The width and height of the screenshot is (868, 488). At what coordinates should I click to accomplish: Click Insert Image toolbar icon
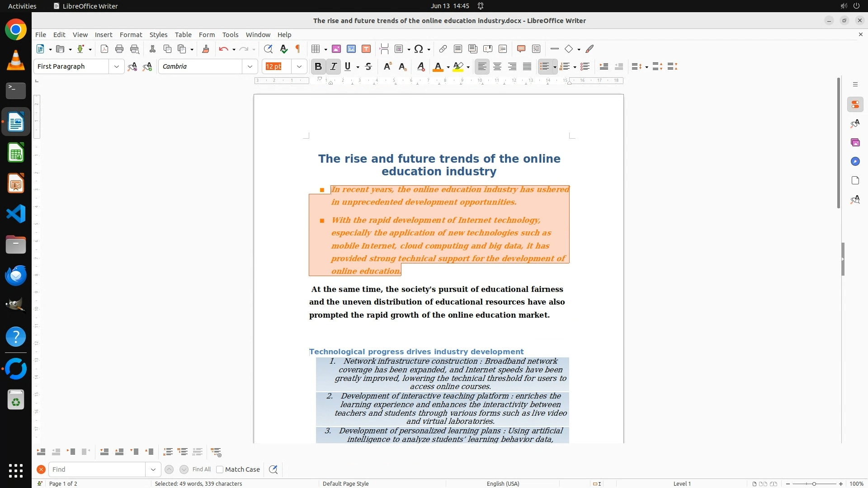(336, 49)
